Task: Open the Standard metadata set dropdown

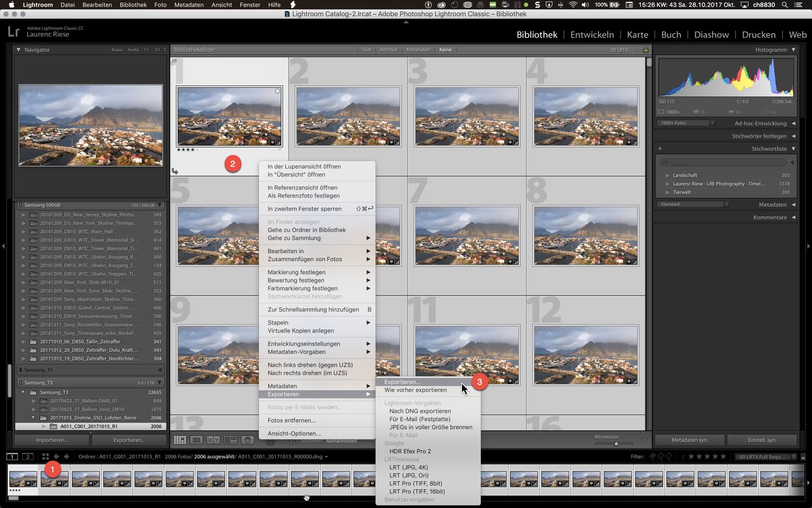Action: [x=693, y=204]
